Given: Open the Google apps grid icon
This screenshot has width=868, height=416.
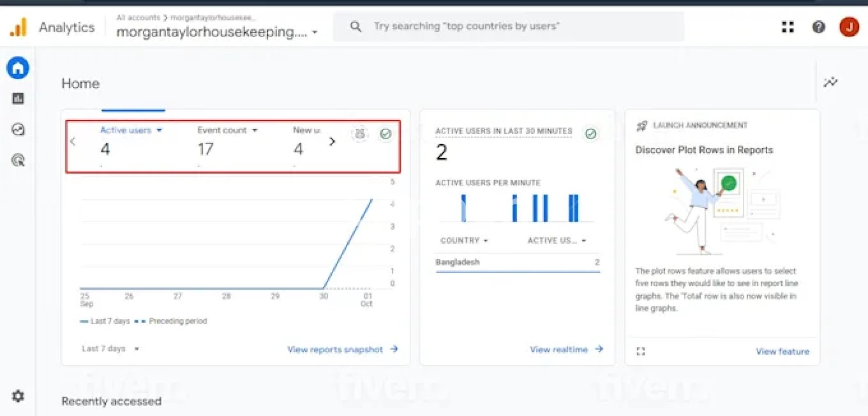Looking at the screenshot, I should [x=788, y=27].
